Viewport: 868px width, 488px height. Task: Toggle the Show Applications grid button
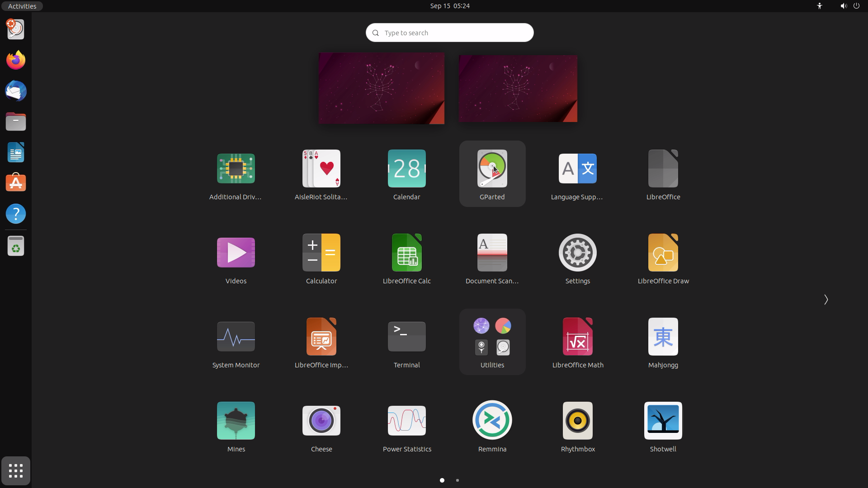pos(16,471)
